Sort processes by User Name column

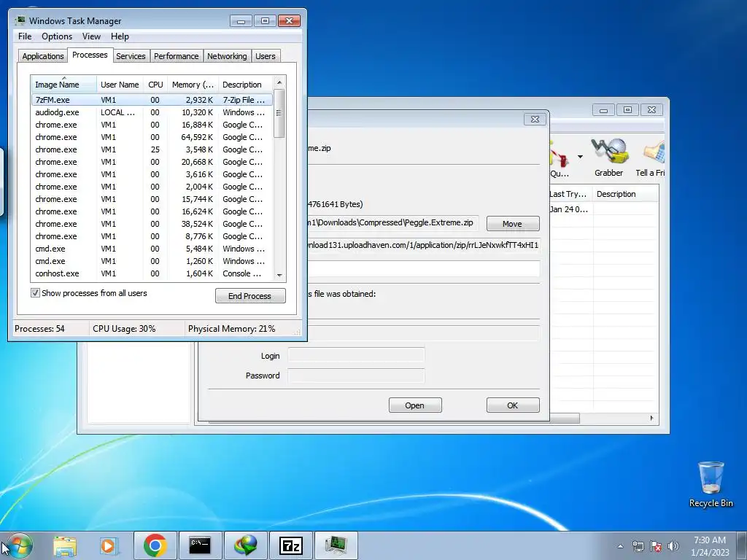(120, 85)
